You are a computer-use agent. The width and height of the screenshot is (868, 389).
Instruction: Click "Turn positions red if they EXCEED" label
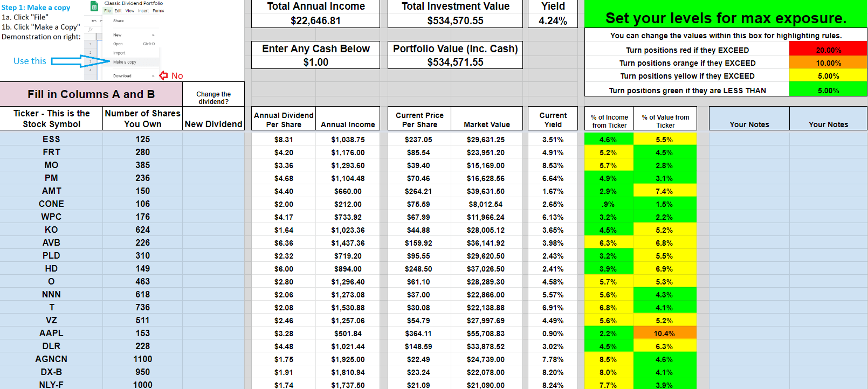coord(687,50)
